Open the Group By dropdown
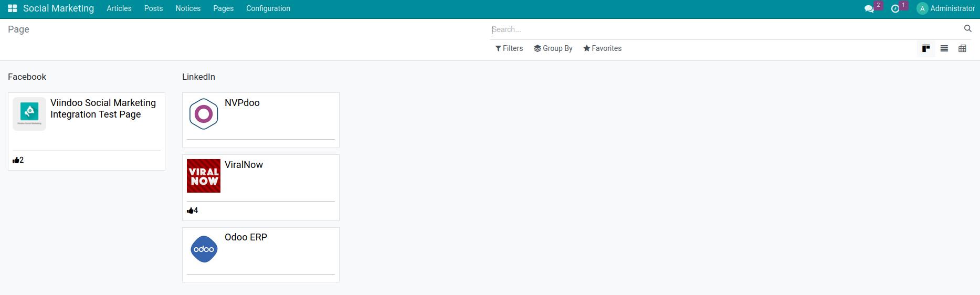 pyautogui.click(x=553, y=48)
